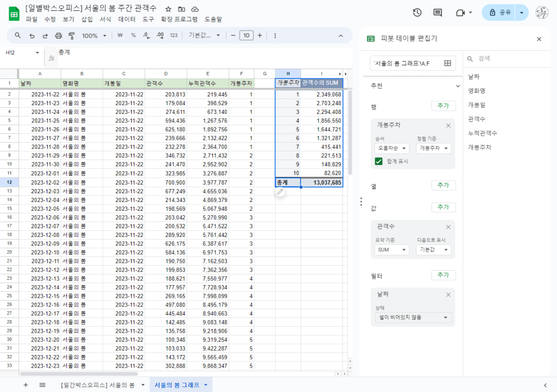
Task: Open the 데이터 menu
Action: [x=127, y=19]
